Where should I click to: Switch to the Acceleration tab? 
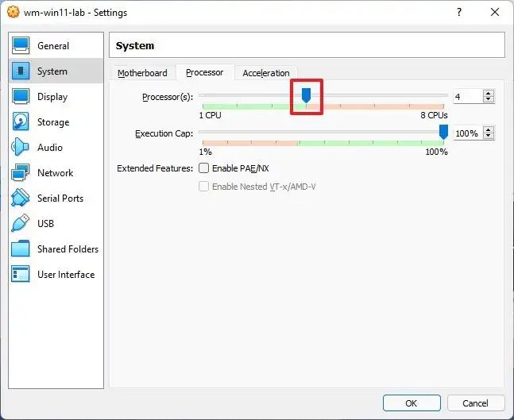pos(266,73)
